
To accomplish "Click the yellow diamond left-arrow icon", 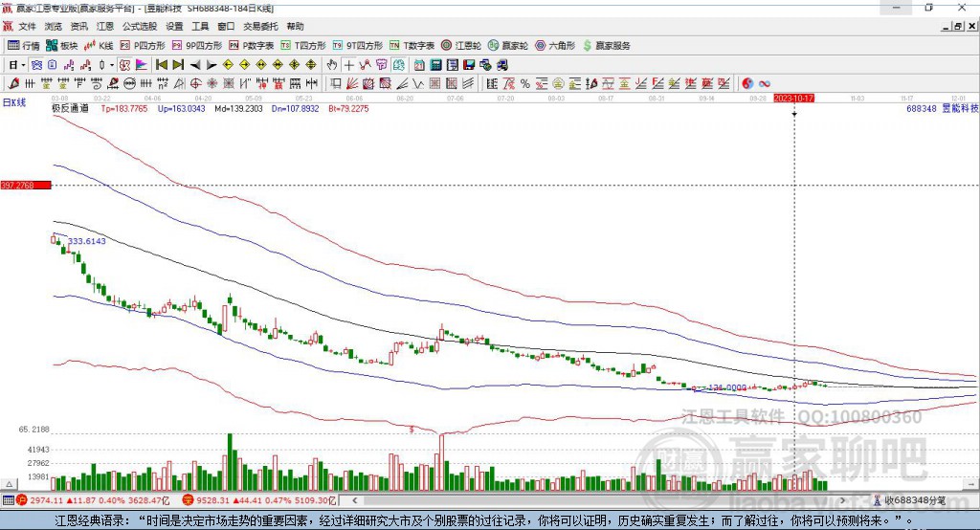I will point(228,65).
